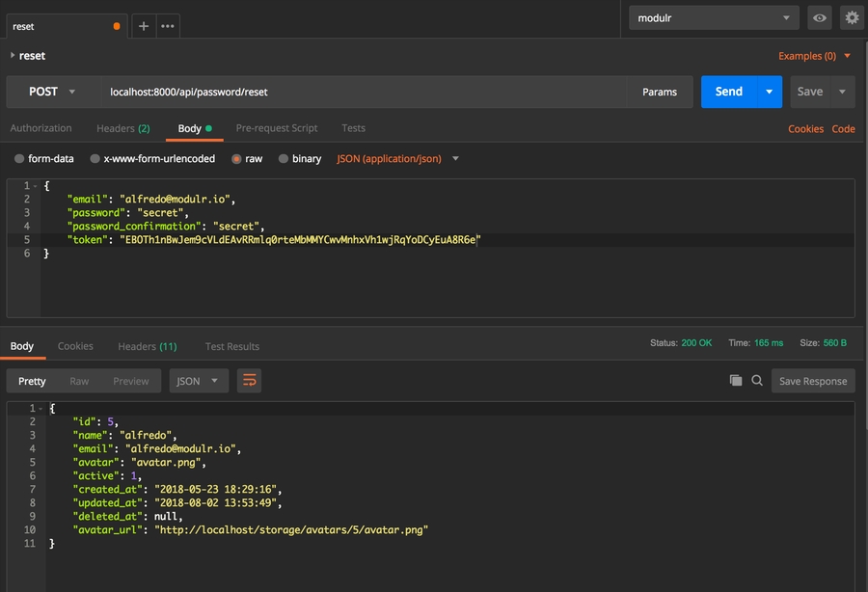868x592 pixels.
Task: Expand the reset request name triangle
Action: (x=13, y=56)
